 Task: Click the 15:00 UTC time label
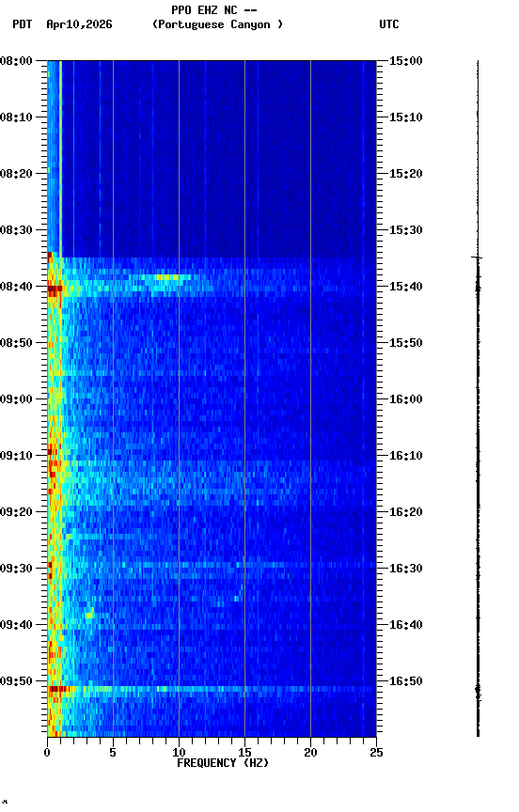pos(406,61)
